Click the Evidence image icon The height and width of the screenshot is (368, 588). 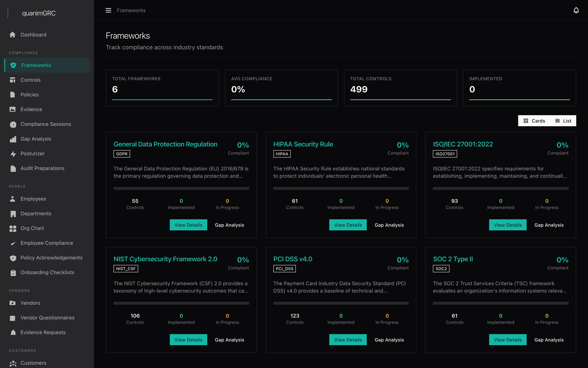[13, 109]
